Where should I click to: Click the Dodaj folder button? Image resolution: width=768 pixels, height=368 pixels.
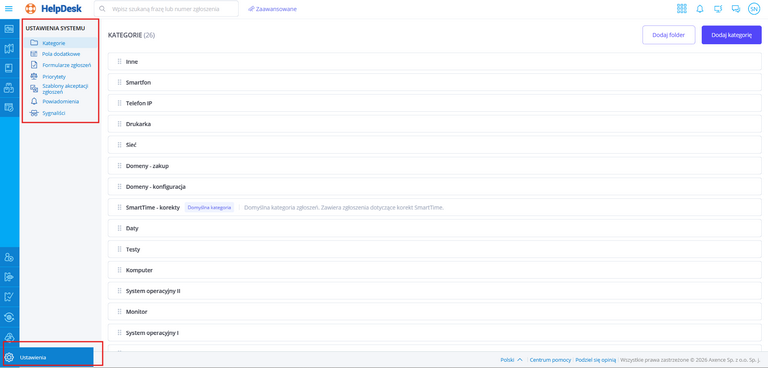[669, 35]
